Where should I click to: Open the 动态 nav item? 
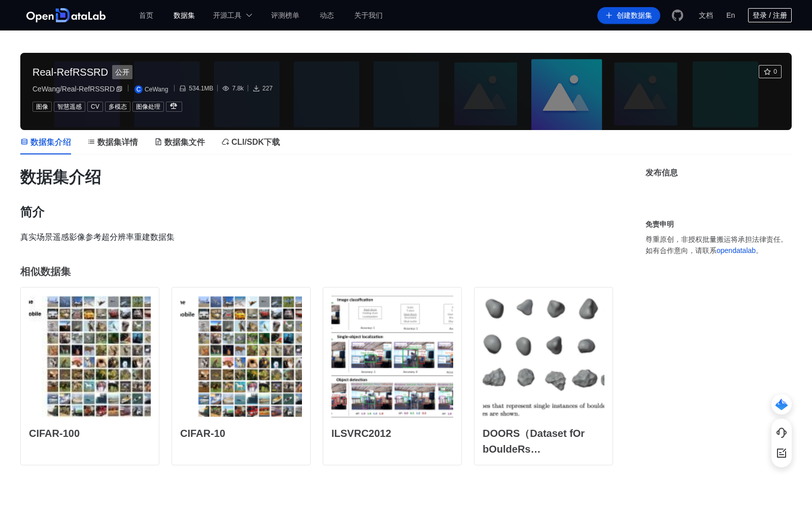tap(327, 15)
